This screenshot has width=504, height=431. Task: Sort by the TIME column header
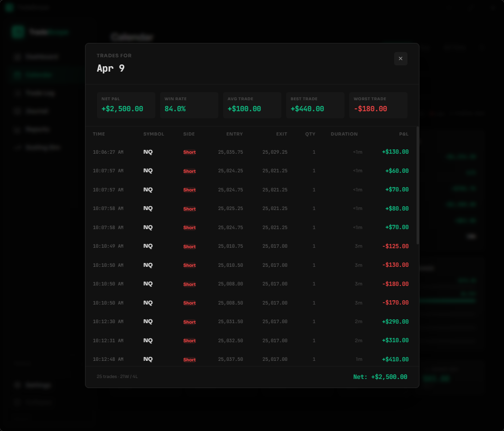click(x=99, y=134)
